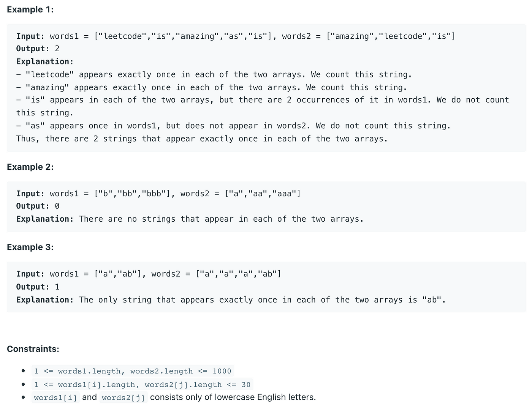Click the line mentioning 2 occurrences of "is"

(x=263, y=106)
